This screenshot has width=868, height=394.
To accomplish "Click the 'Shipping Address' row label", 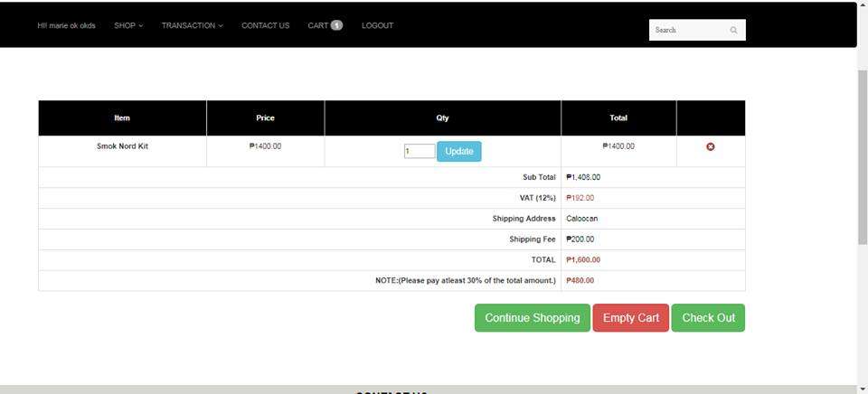I will (x=524, y=219).
